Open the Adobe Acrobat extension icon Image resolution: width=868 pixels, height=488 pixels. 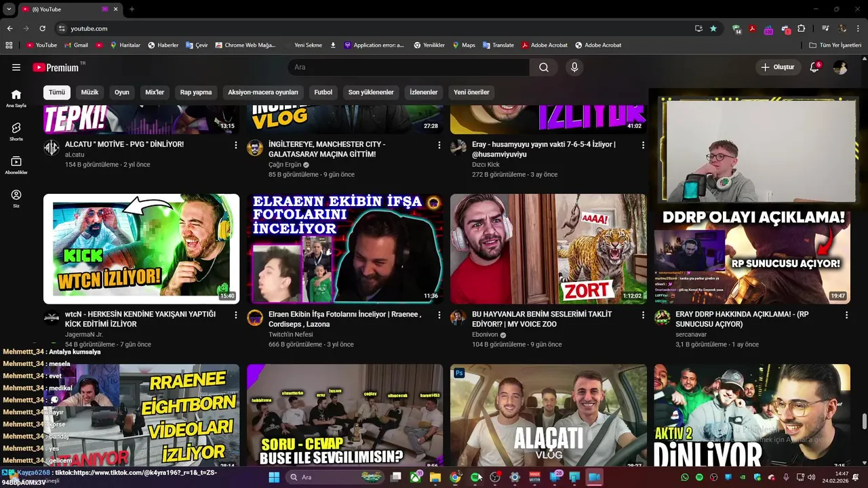coord(752,28)
